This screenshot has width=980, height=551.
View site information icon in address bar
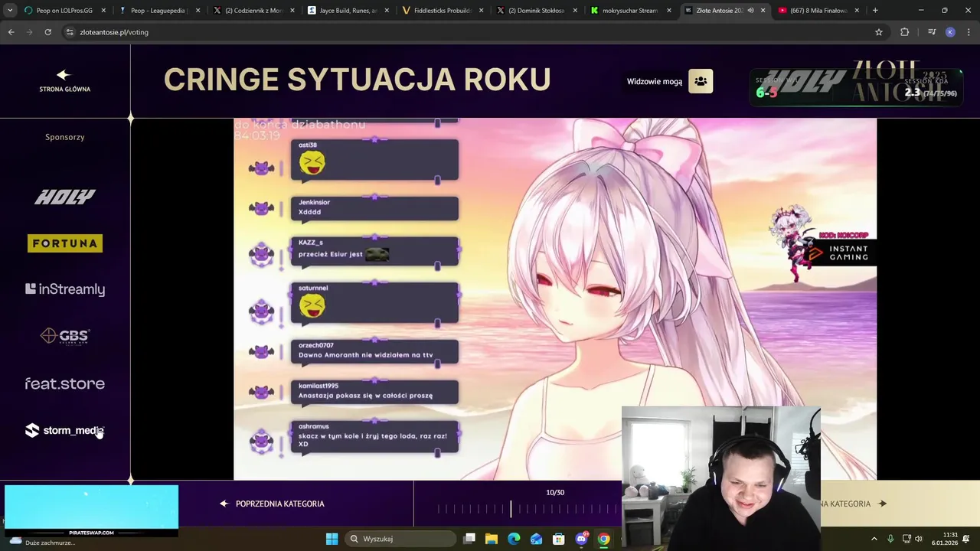70,32
